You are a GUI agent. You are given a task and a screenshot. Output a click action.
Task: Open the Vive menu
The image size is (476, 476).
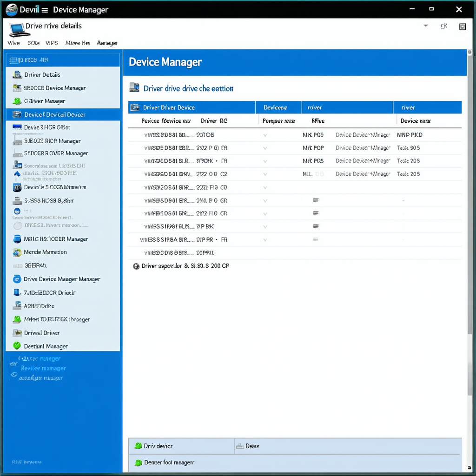coord(13,43)
